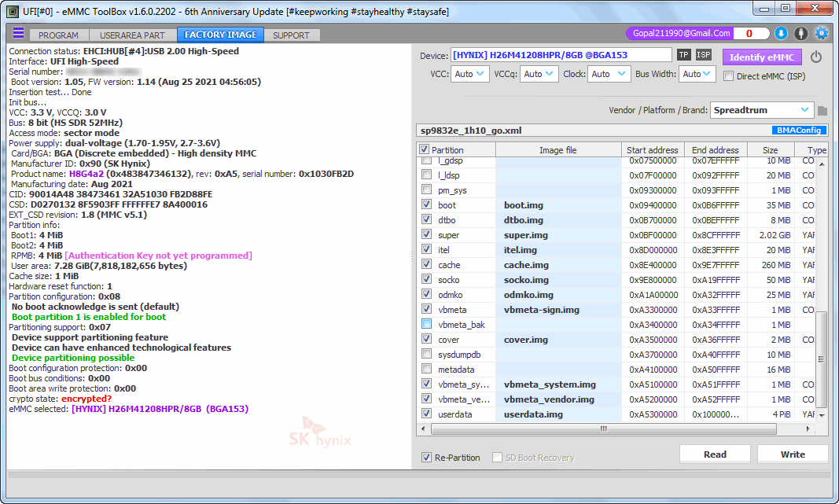Uncheck the dtbo partition checkbox
This screenshot has width=839, height=504.
[x=426, y=220]
